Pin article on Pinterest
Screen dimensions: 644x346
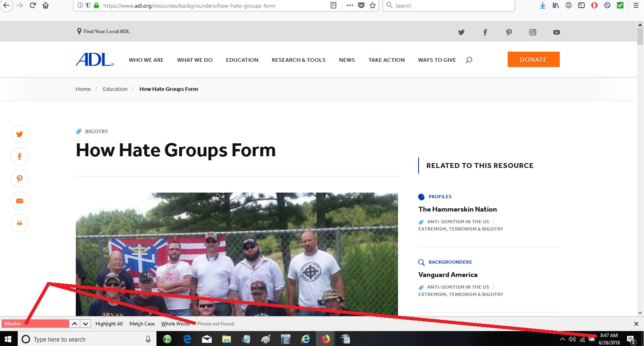[19, 178]
